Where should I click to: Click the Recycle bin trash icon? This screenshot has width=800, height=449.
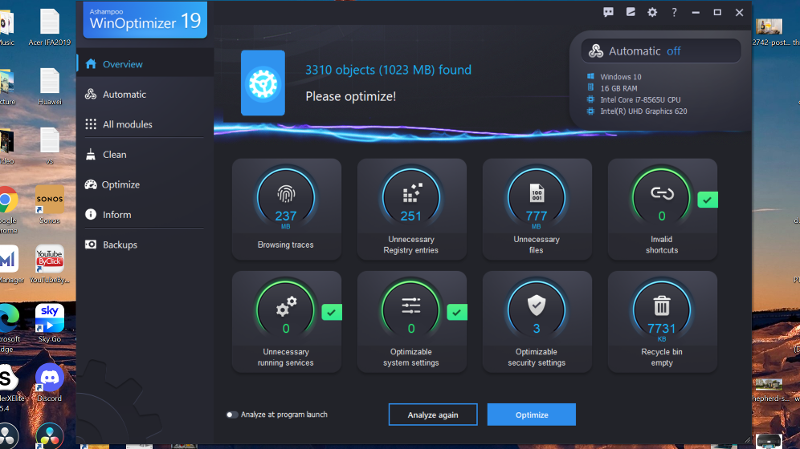[x=662, y=306]
